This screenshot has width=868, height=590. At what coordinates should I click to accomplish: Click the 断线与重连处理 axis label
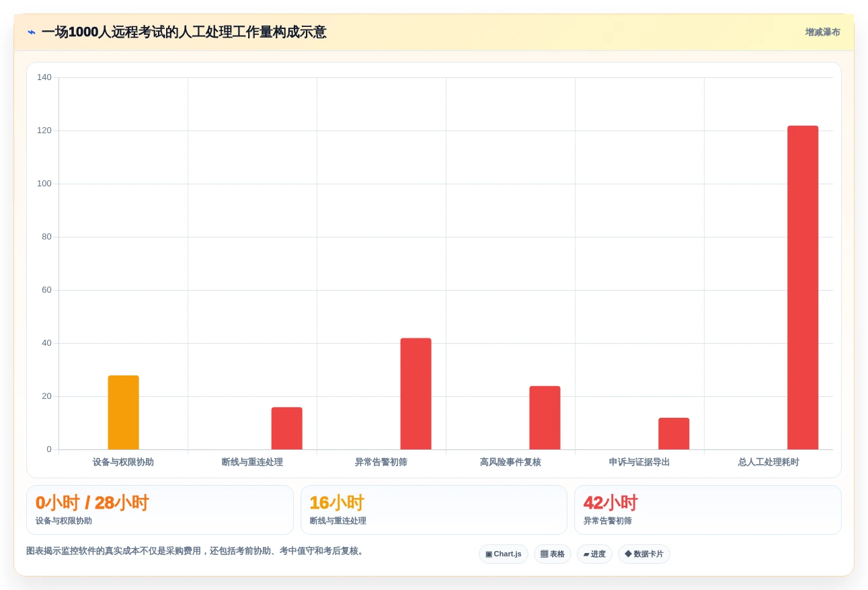[252, 462]
